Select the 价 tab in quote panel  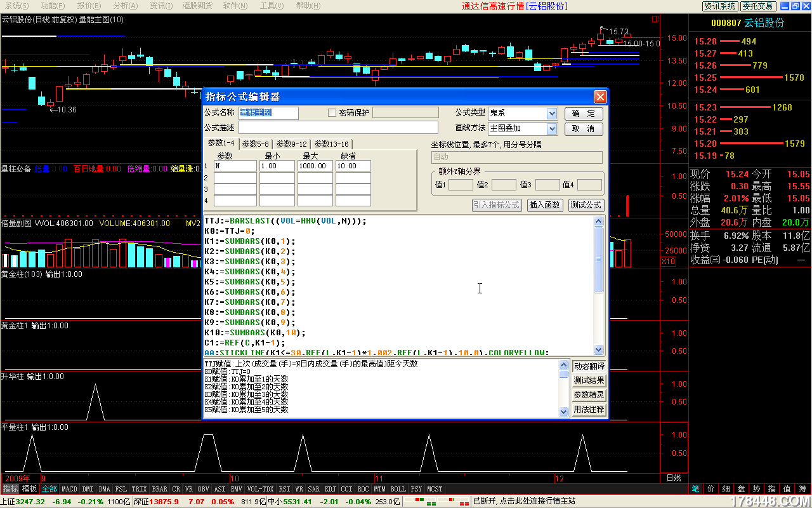(x=711, y=488)
